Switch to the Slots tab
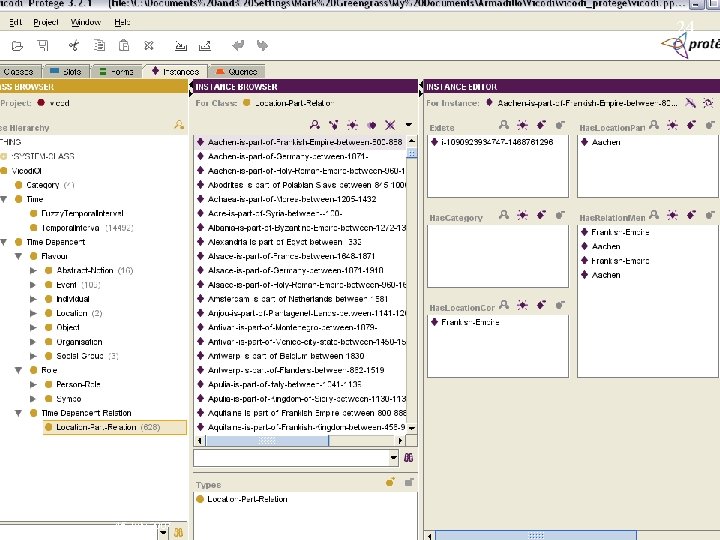The image size is (720, 540). point(67,72)
